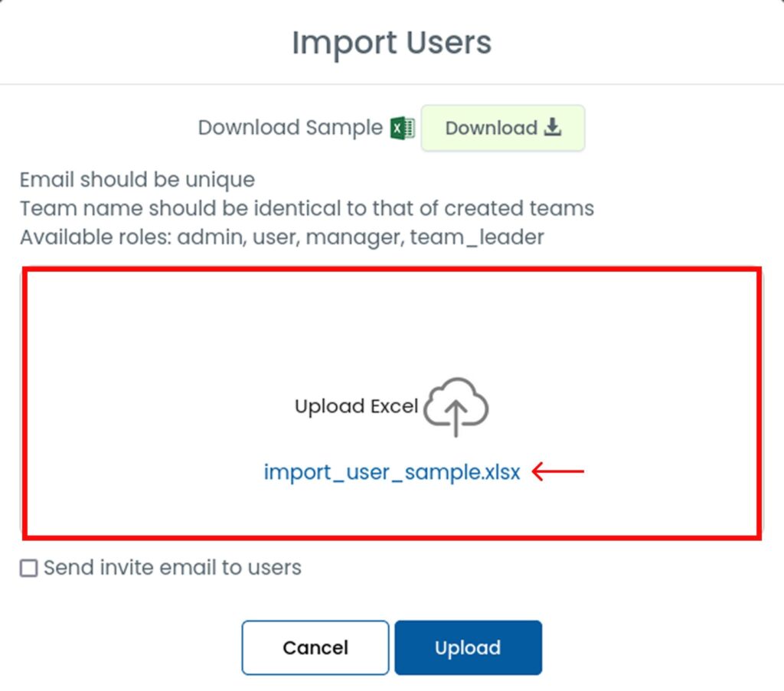784x691 pixels.
Task: Click the Download Sample text label
Action: pyautogui.click(x=290, y=128)
